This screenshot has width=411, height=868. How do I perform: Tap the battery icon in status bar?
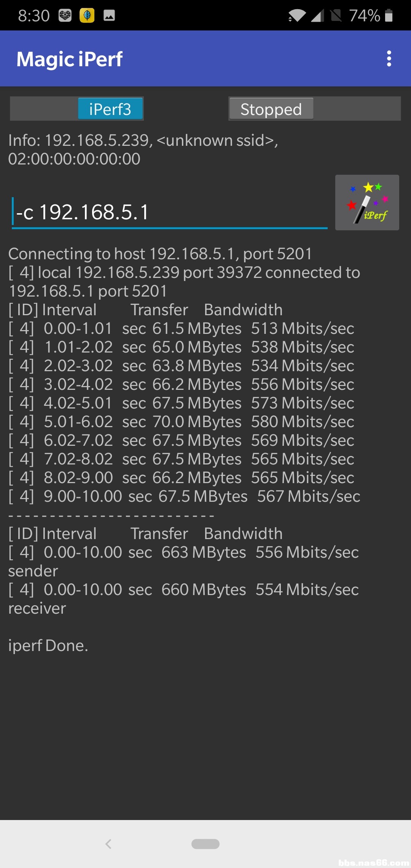[389, 16]
